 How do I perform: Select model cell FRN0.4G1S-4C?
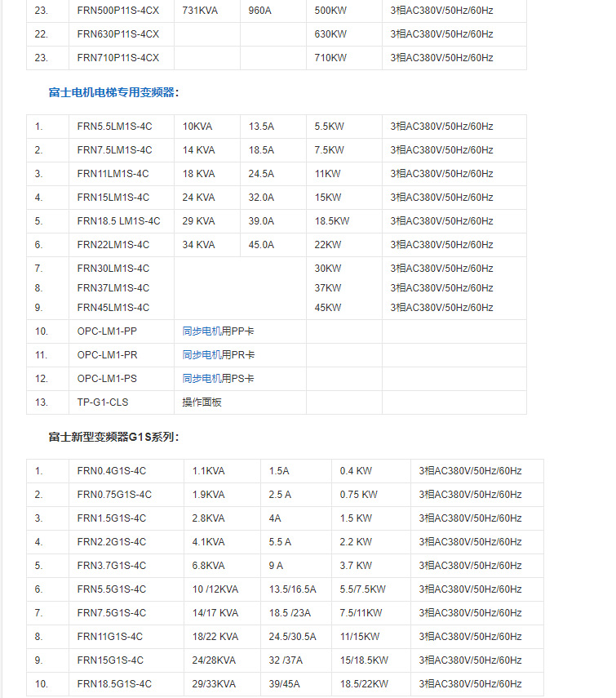pyautogui.click(x=126, y=471)
